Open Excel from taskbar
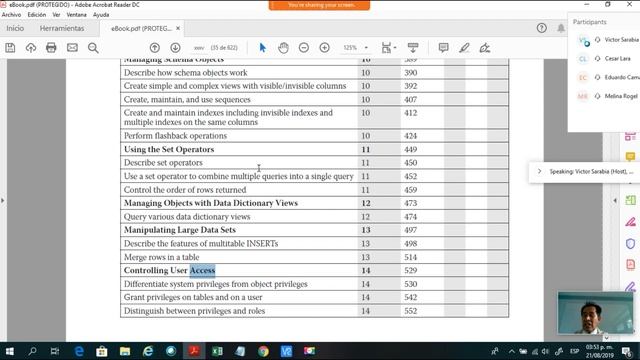The image size is (640, 360). 217,351
